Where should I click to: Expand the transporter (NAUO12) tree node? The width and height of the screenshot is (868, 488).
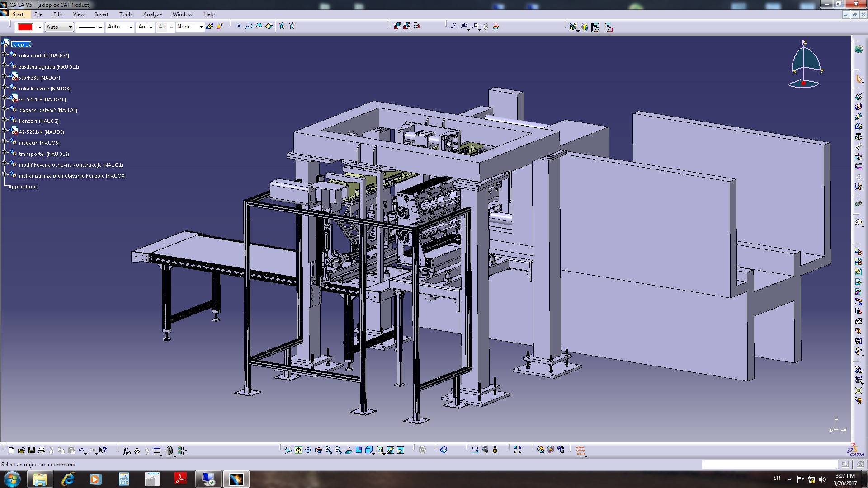point(5,152)
